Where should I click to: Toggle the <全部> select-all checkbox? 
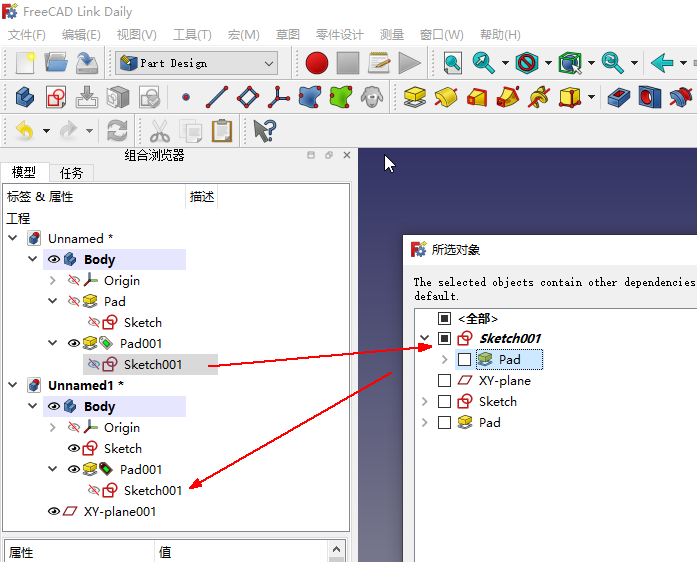click(x=444, y=318)
